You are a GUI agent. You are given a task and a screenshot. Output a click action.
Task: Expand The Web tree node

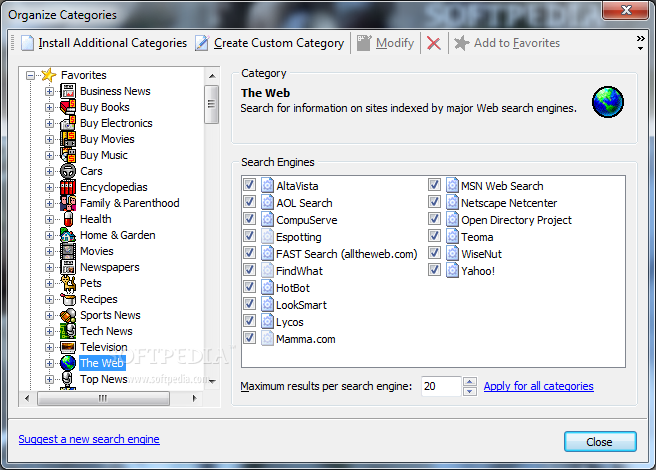point(49,363)
